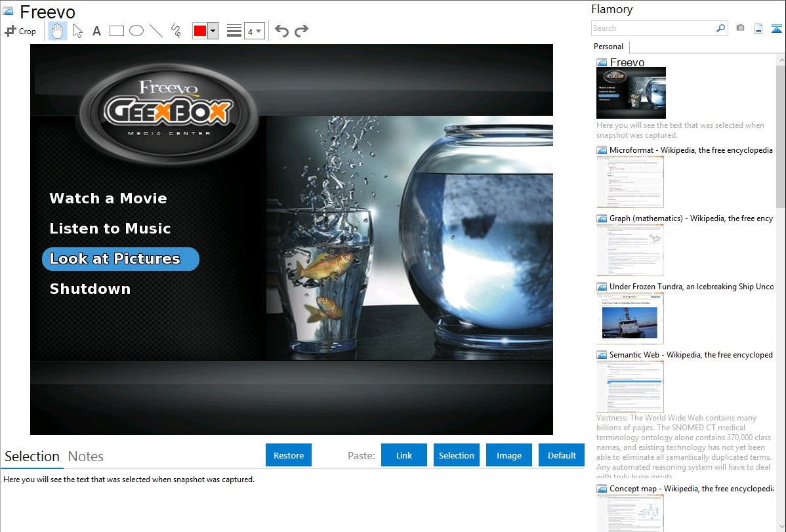Screen dimensions: 786x532
Task: Open the Concept map snapshot thumbnail
Action: (630, 513)
